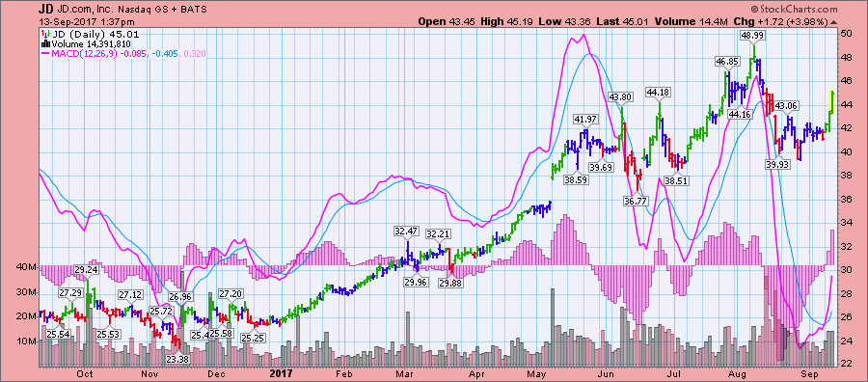This screenshot has height=382, width=868.
Task: Click the Aug label on time axis
Action: pyautogui.click(x=738, y=373)
